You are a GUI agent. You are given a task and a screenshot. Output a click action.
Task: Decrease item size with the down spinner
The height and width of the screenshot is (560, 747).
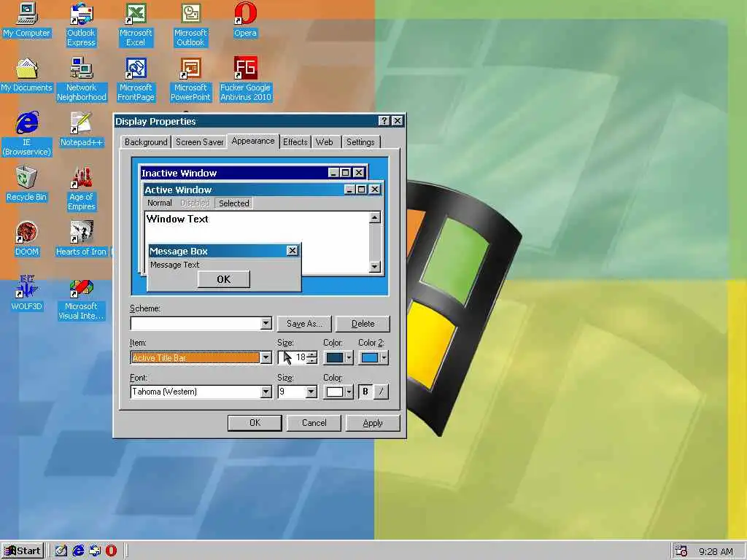(x=312, y=361)
